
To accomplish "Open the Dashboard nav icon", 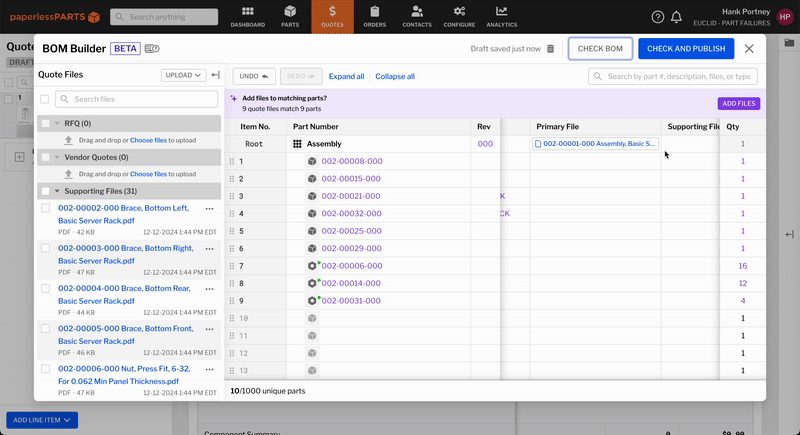I will click(247, 17).
